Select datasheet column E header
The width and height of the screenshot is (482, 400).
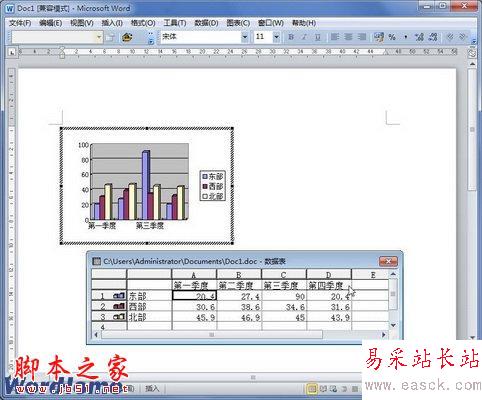tap(370, 275)
